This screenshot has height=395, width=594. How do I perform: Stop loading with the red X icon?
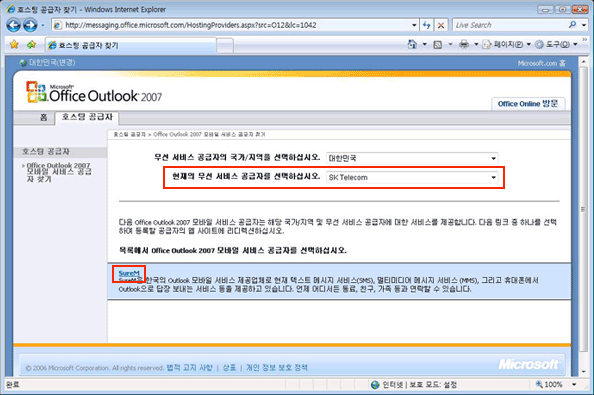[x=441, y=25]
